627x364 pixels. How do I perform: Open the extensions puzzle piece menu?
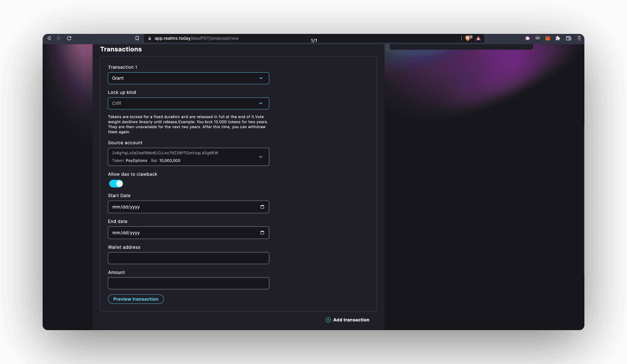pyautogui.click(x=558, y=38)
